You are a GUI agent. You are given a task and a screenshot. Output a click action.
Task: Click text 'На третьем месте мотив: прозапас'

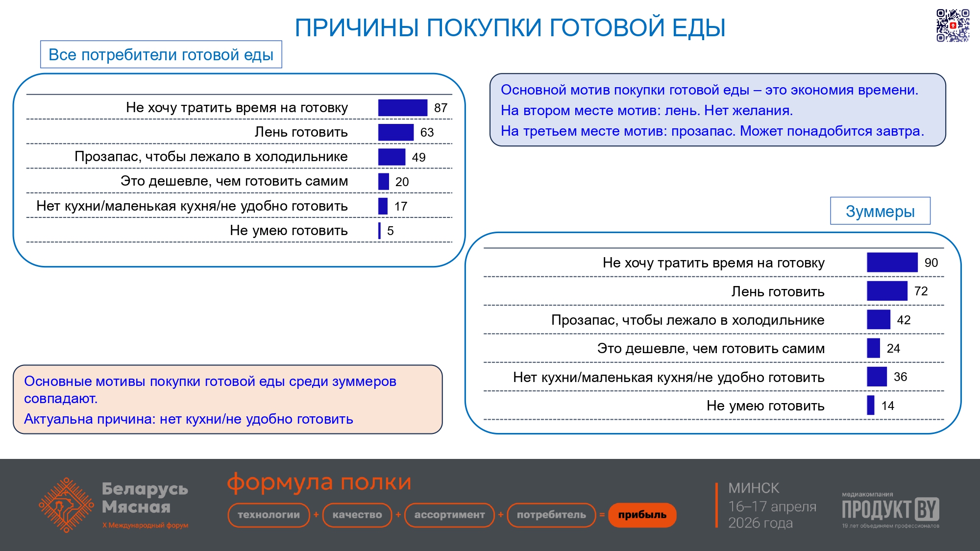click(x=618, y=131)
